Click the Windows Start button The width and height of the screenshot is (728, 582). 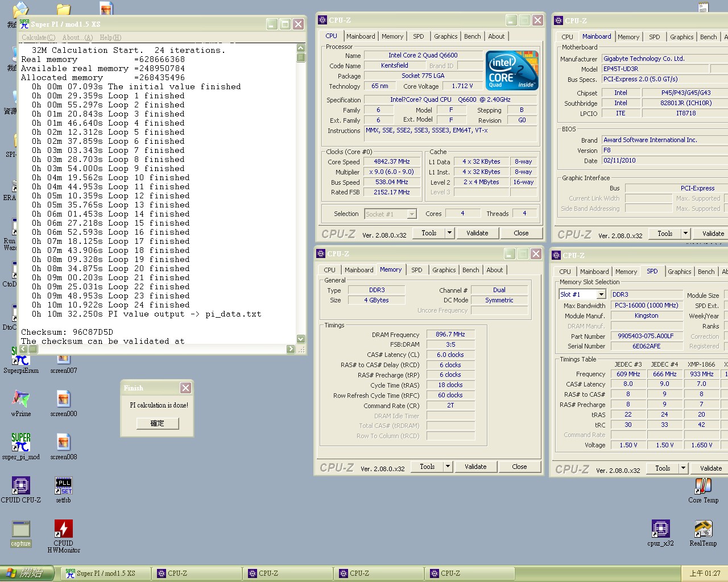27,573
